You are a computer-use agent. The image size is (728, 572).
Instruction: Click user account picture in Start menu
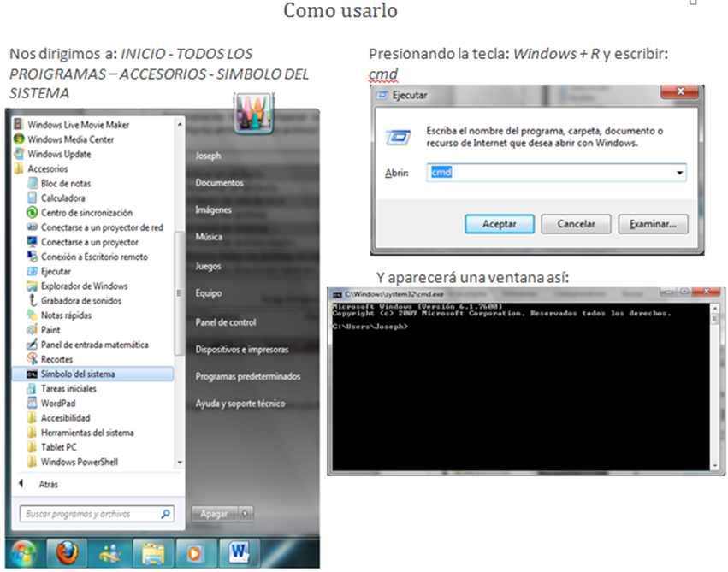[x=253, y=113]
